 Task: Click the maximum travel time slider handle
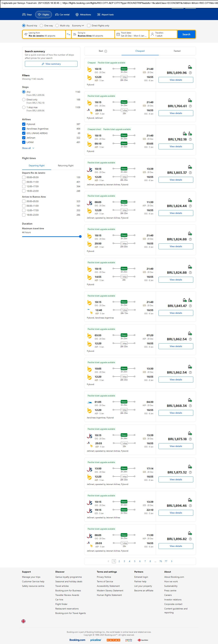click(80, 236)
